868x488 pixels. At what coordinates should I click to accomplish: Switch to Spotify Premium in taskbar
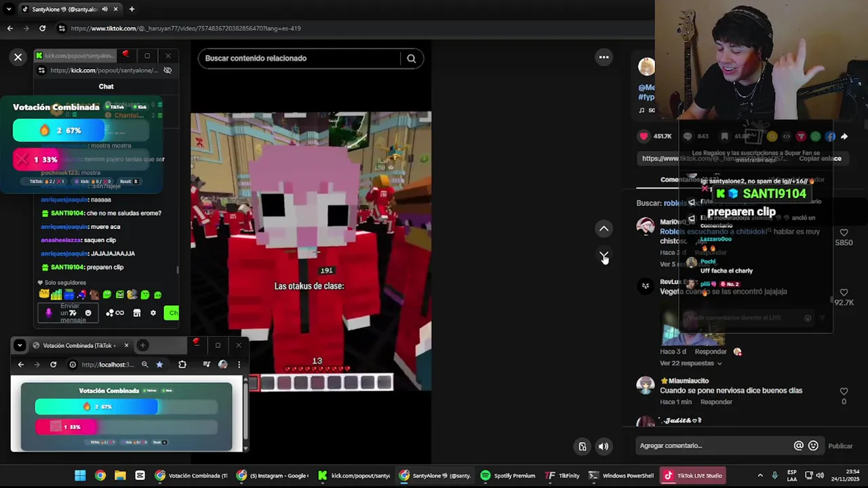click(x=508, y=476)
